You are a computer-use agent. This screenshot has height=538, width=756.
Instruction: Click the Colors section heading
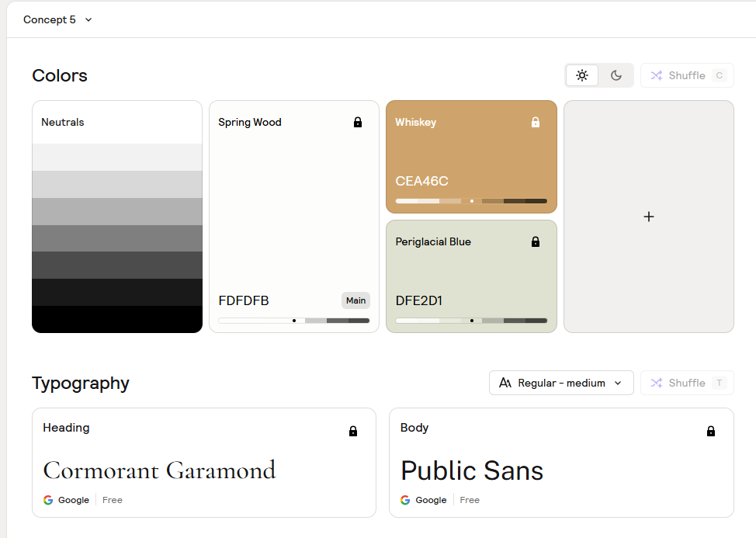coord(60,75)
